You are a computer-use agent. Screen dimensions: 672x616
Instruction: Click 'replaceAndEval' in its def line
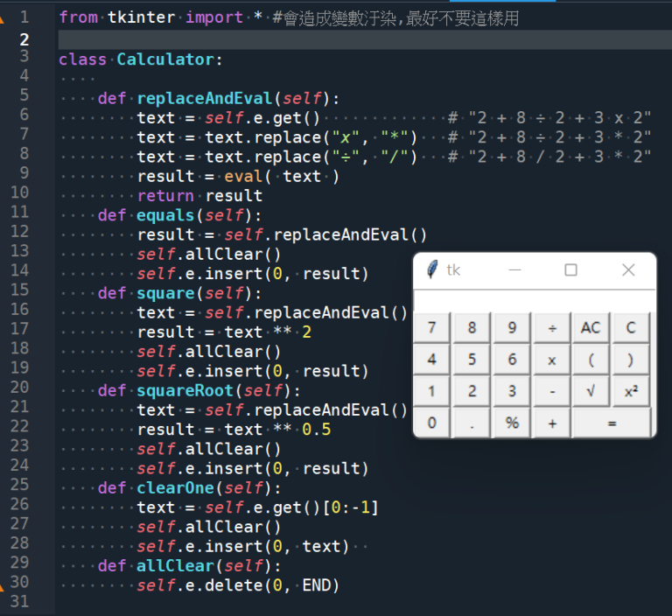(205, 98)
